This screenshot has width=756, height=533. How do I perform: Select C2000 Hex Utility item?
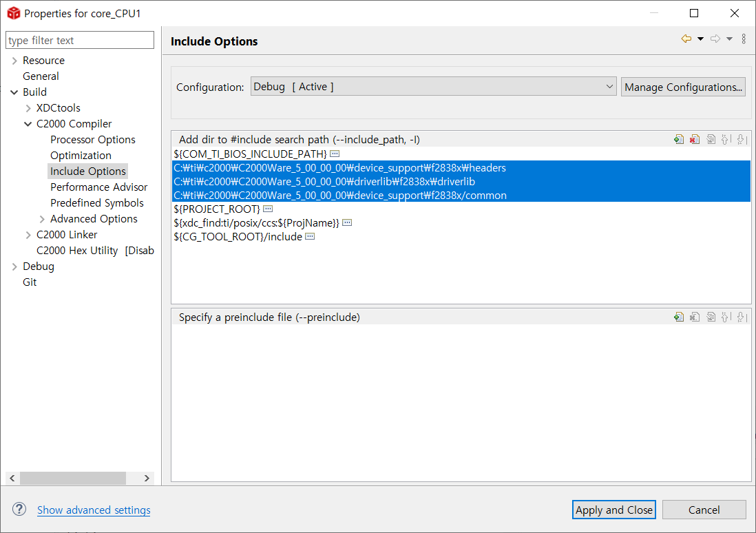click(x=95, y=251)
